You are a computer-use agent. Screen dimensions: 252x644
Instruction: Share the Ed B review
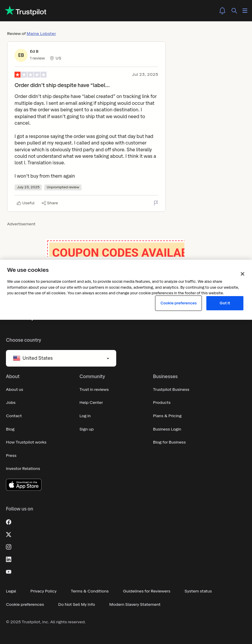[x=50, y=203]
